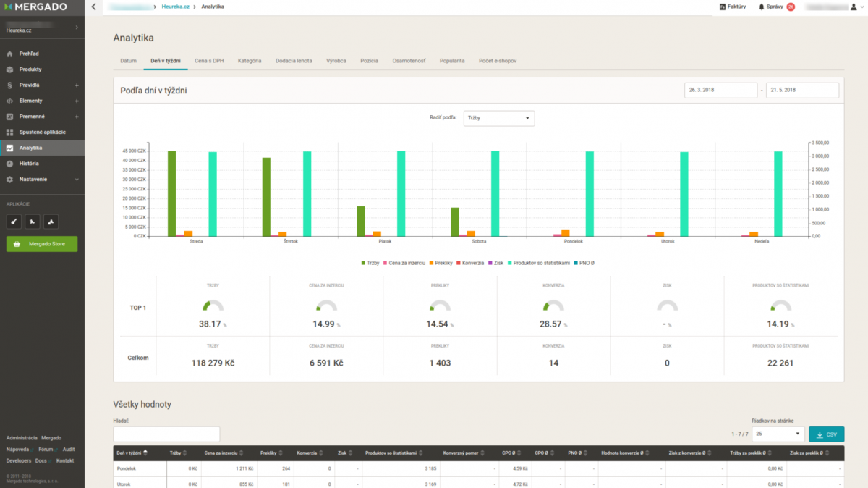Screen dimensions: 868x488
Task: Click the Produkty box icon
Action: click(9, 70)
